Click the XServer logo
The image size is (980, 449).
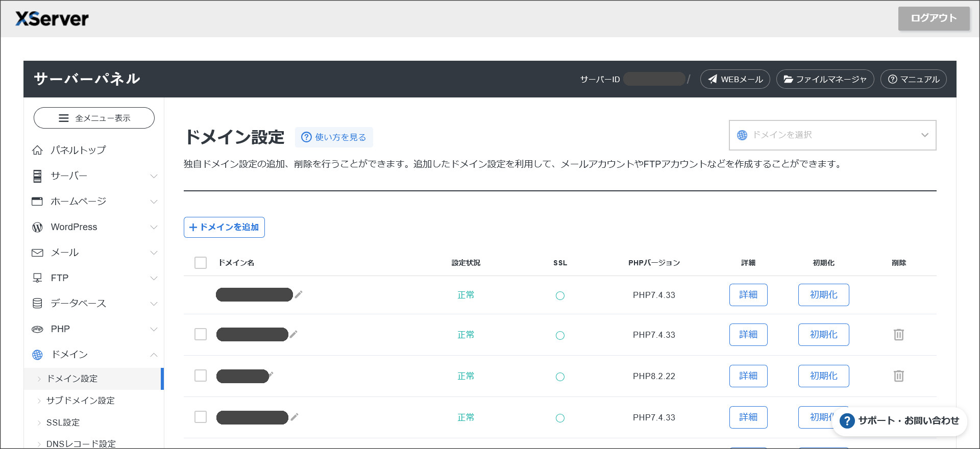click(x=52, y=19)
